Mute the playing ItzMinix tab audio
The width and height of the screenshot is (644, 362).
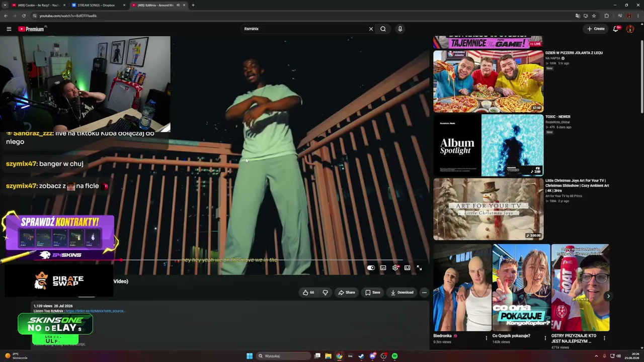pos(178,5)
